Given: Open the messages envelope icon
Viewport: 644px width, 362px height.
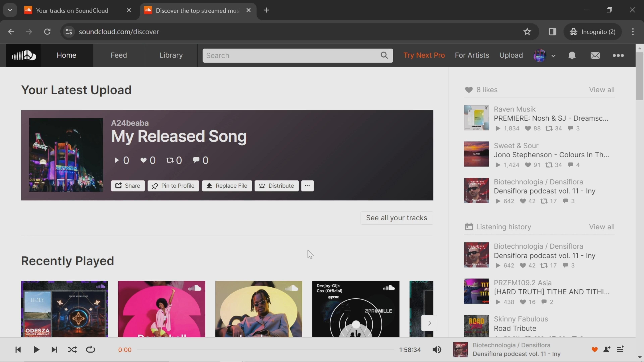Looking at the screenshot, I should 595,55.
